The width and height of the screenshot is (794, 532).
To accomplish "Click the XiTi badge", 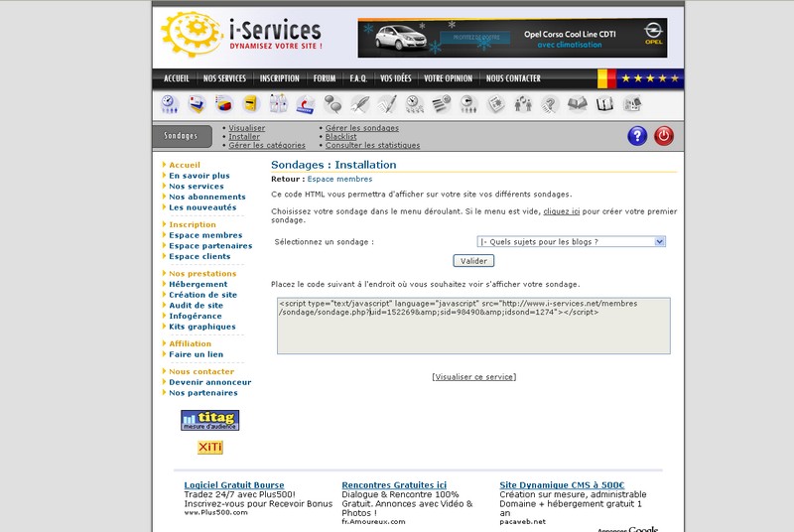I will (210, 448).
